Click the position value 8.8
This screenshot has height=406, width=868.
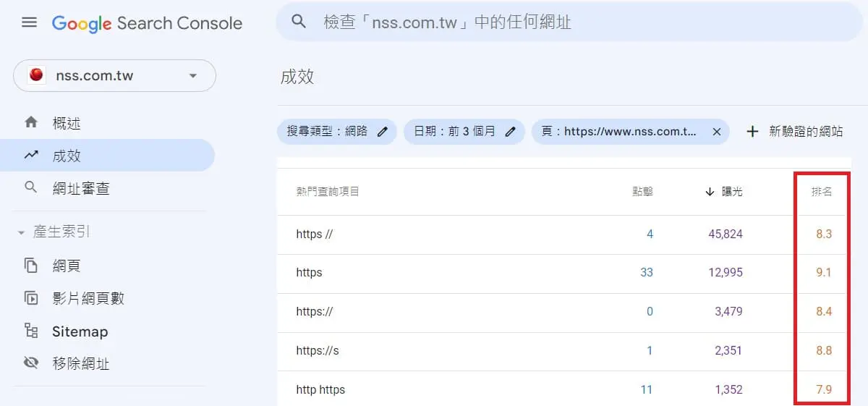click(824, 351)
